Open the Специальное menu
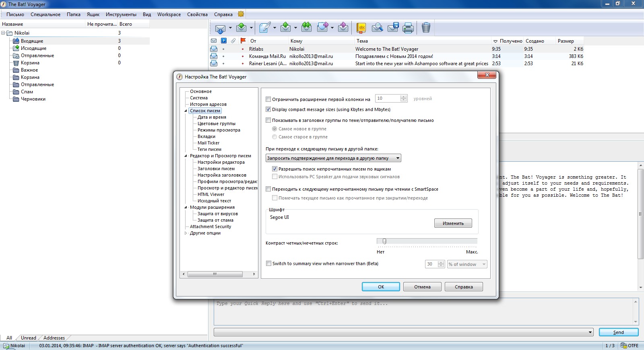 (45, 14)
